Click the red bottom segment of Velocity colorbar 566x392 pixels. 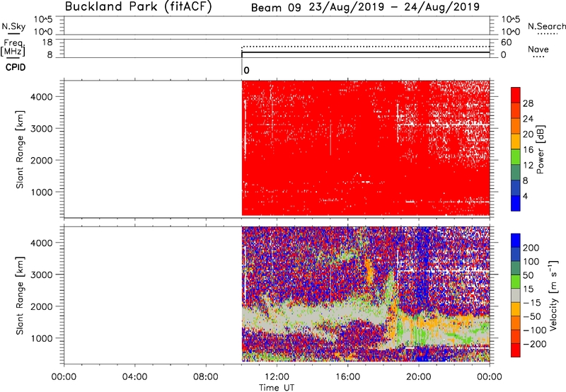516,350
